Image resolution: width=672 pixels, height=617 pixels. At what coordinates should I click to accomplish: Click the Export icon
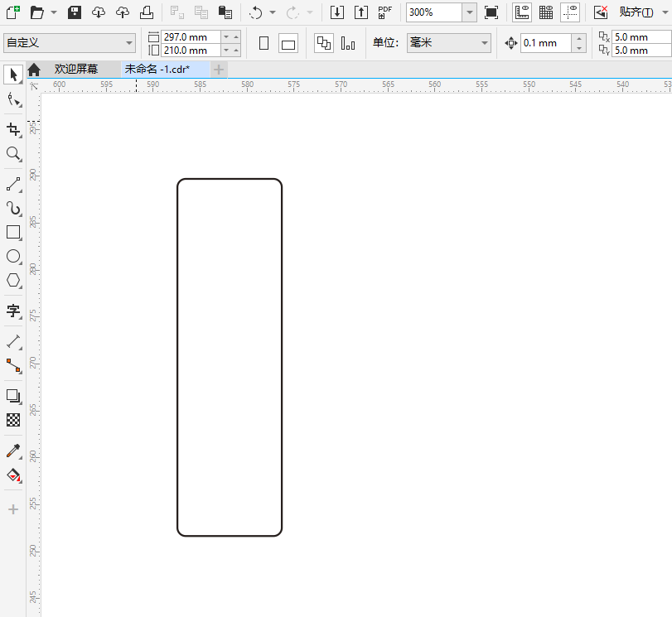[361, 12]
